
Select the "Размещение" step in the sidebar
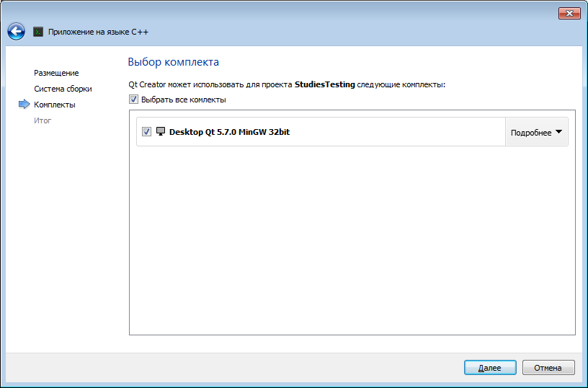pos(56,73)
